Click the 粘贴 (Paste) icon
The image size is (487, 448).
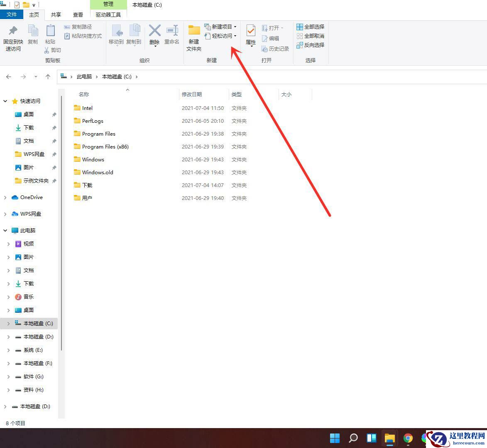point(50,35)
